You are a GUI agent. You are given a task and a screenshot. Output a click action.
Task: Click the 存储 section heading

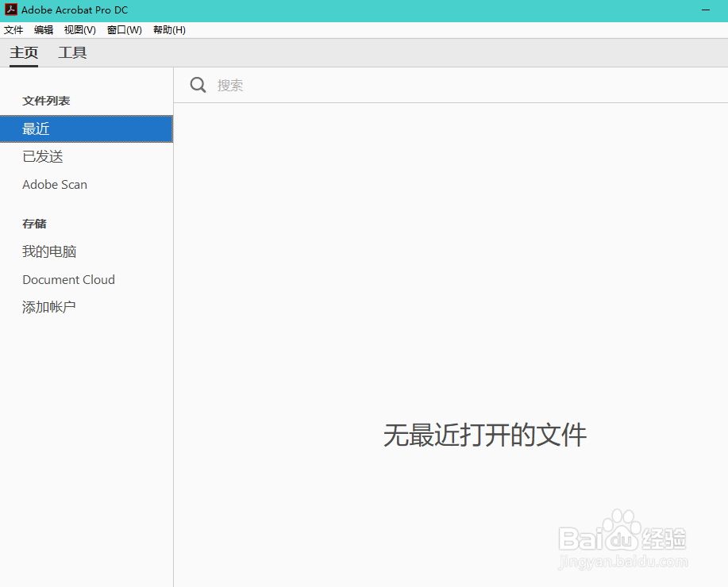click(x=34, y=224)
